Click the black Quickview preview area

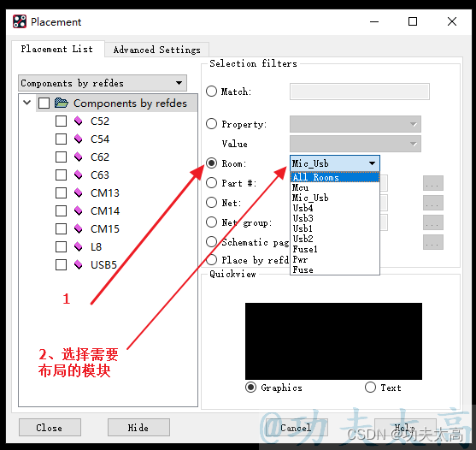coord(333,340)
